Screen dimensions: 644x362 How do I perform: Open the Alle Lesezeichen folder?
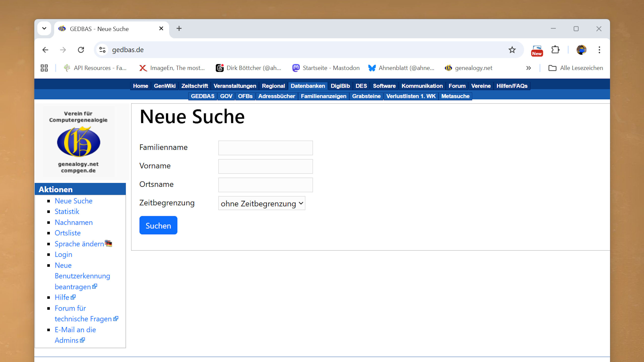click(576, 68)
